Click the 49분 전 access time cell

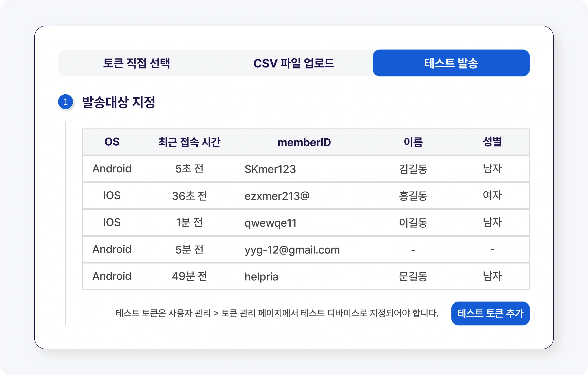(189, 276)
